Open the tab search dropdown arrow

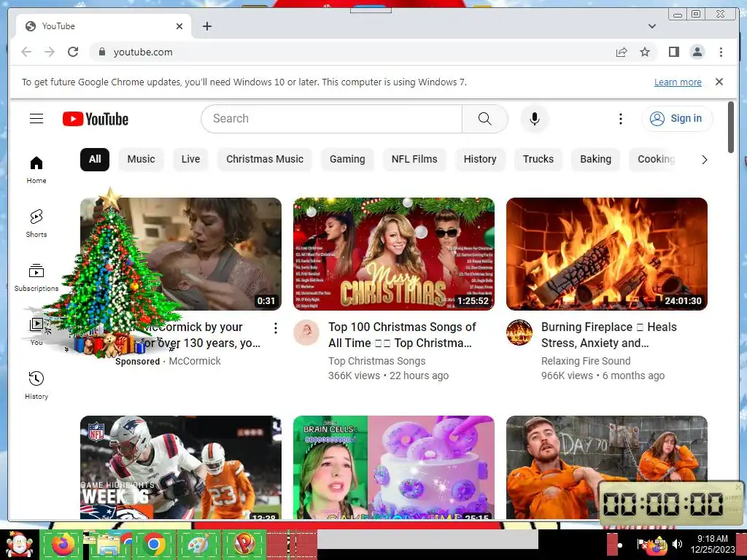pos(651,26)
